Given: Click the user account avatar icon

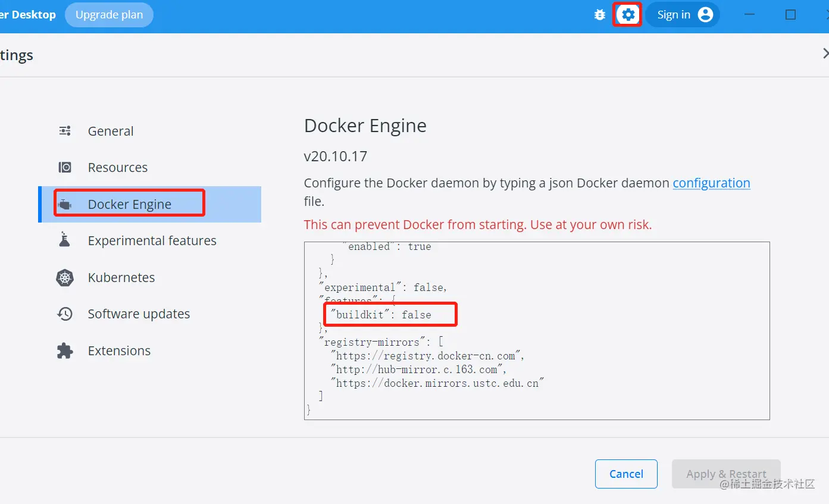Looking at the screenshot, I should [x=705, y=15].
